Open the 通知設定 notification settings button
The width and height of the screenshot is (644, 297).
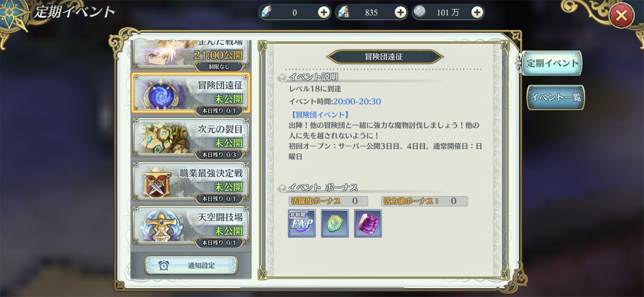coord(191,265)
